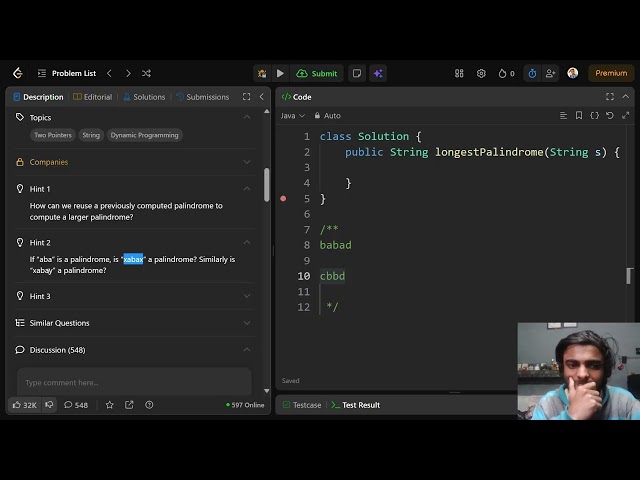Open the Problem List panel
Viewport: 640px width, 480px height.
pyautogui.click(x=67, y=73)
